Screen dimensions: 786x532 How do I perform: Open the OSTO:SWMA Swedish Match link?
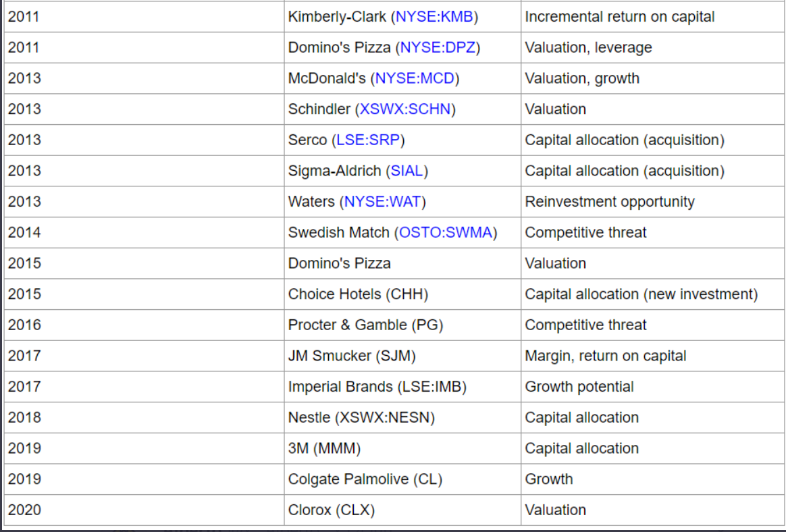point(446,233)
